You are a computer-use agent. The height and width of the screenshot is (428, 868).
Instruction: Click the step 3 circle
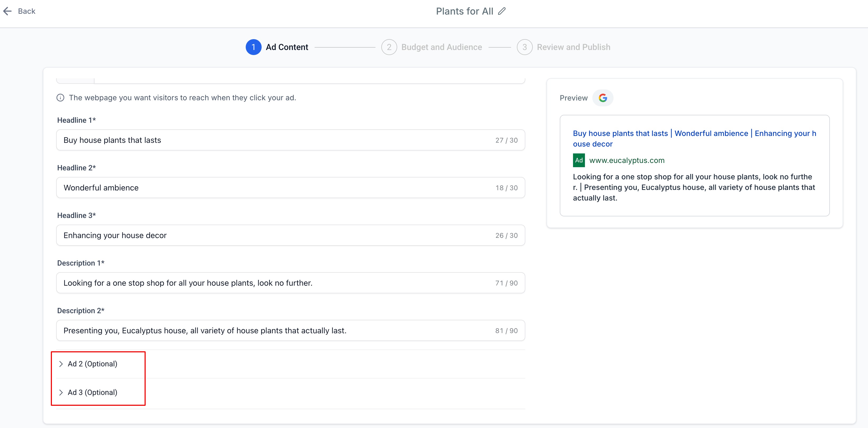click(525, 47)
